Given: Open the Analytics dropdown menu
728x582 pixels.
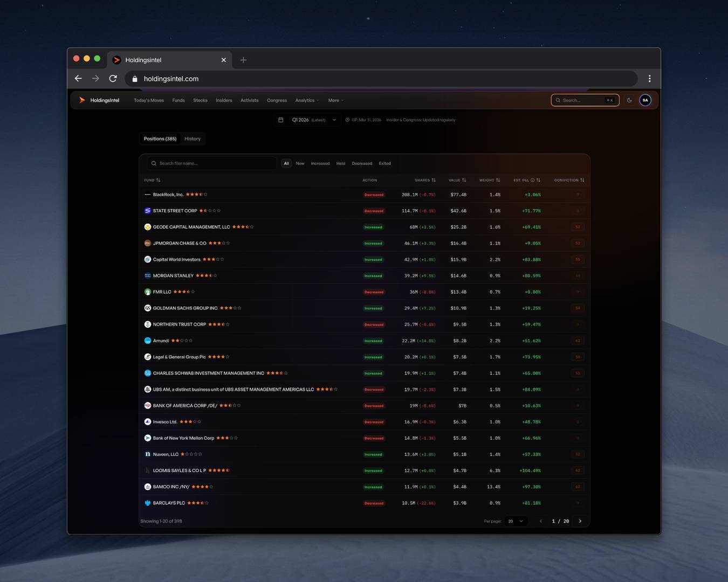Looking at the screenshot, I should 307,100.
